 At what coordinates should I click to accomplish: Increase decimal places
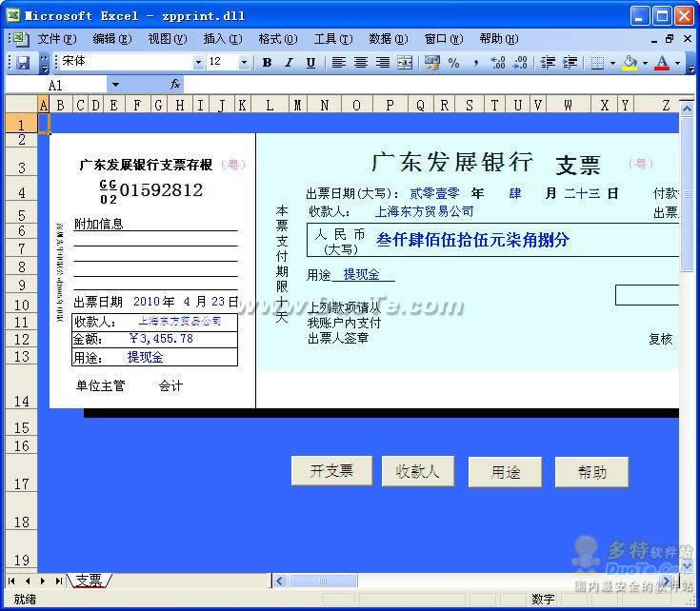(497, 63)
